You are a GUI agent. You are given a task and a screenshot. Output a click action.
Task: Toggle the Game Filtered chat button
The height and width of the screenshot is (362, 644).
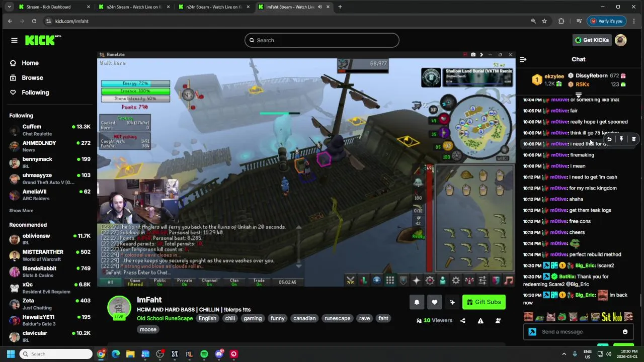pos(135,282)
